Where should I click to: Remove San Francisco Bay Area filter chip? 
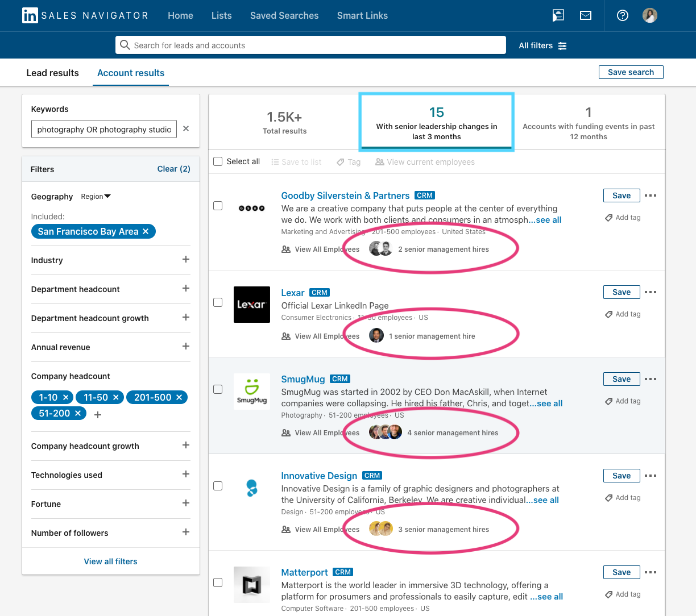[x=146, y=231]
